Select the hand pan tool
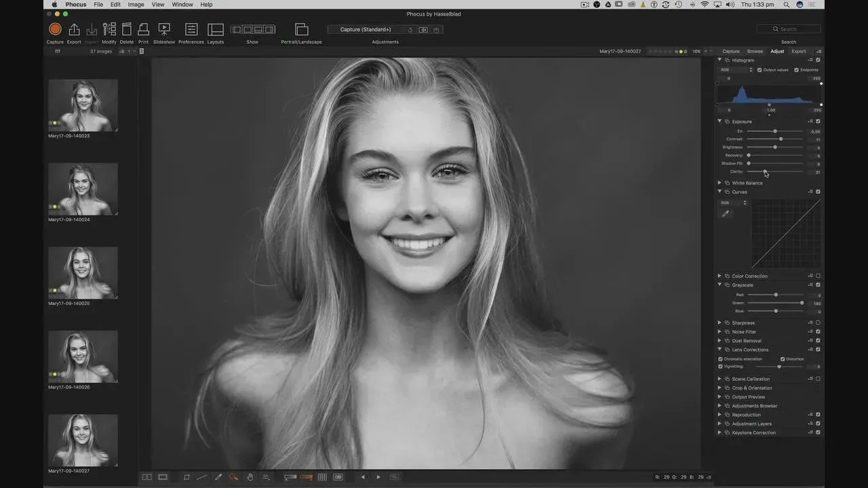 coord(250,477)
